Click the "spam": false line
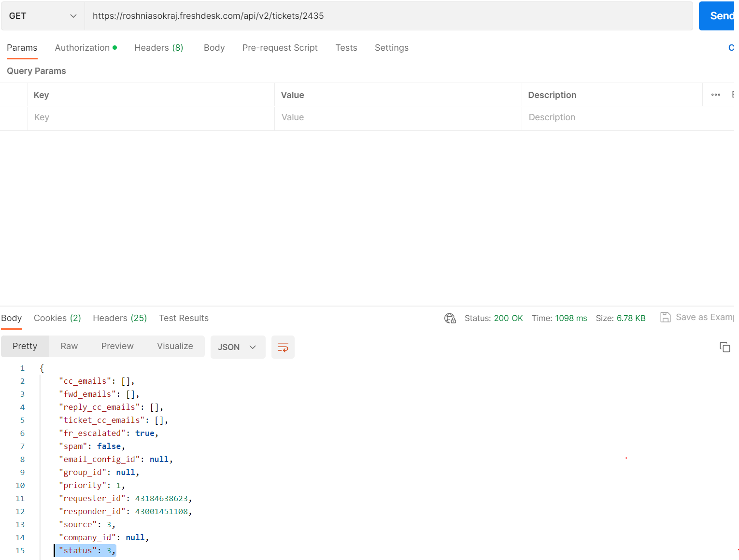 (92, 447)
